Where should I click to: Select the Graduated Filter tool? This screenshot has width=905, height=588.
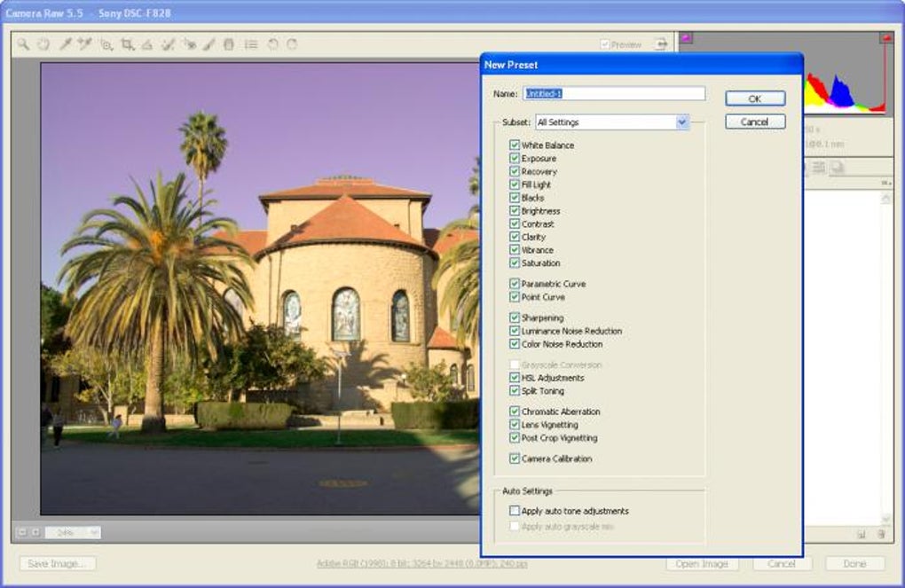tap(229, 44)
